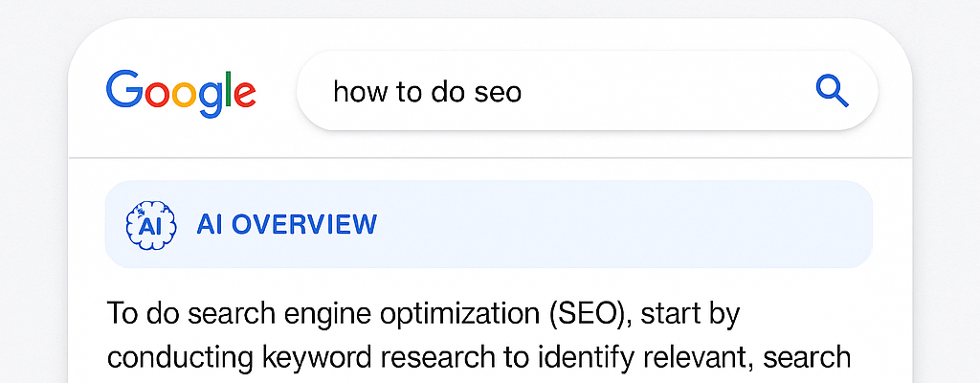The image size is (980, 383).
Task: Click the empty area inside the search bar
Action: [x=662, y=91]
